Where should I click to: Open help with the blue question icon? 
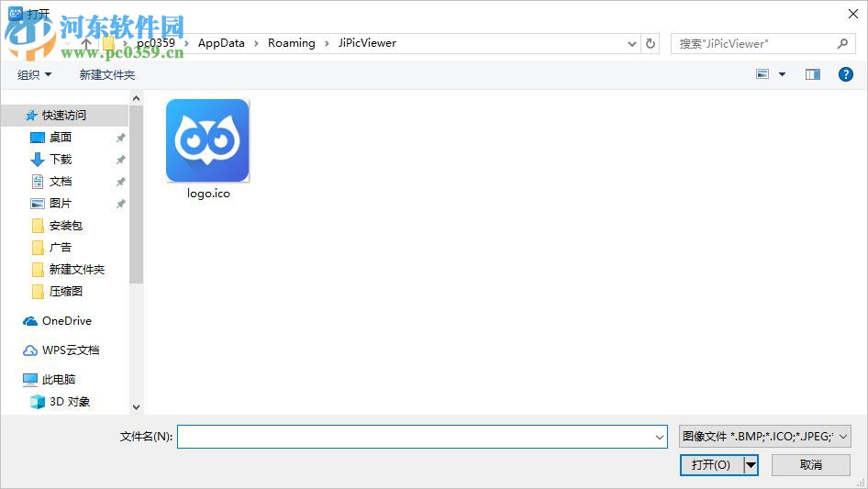(846, 74)
